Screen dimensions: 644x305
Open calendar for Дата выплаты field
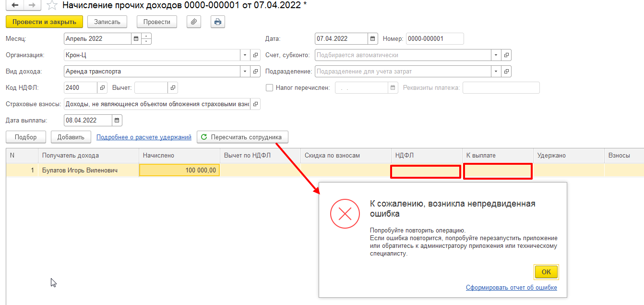pos(117,121)
